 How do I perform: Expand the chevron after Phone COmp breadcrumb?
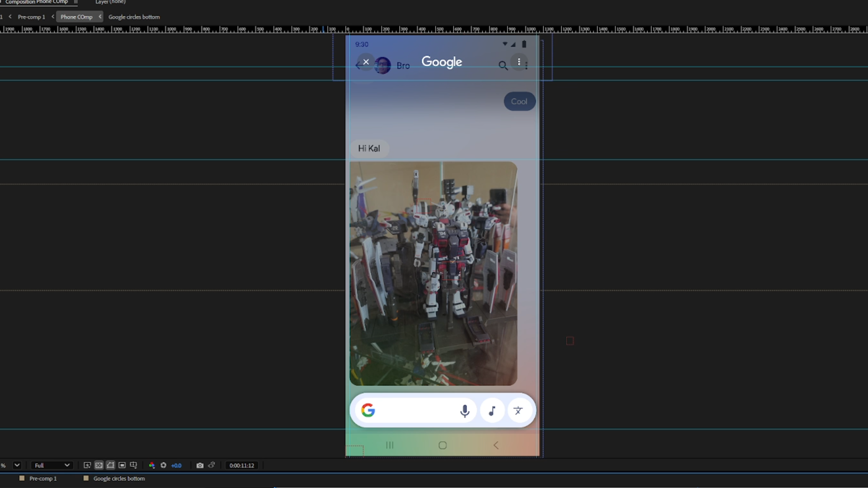coord(100,17)
